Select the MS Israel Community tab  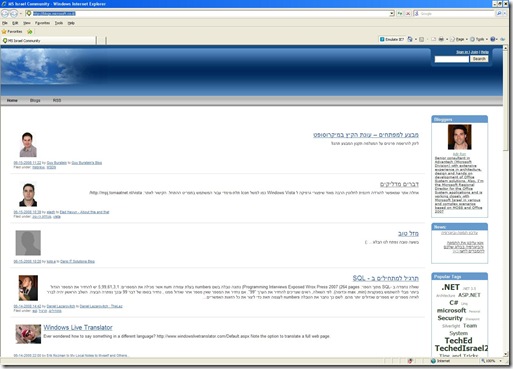(x=49, y=41)
